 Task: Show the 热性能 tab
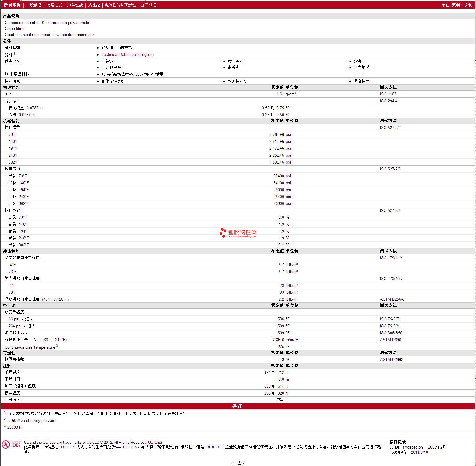94,5
